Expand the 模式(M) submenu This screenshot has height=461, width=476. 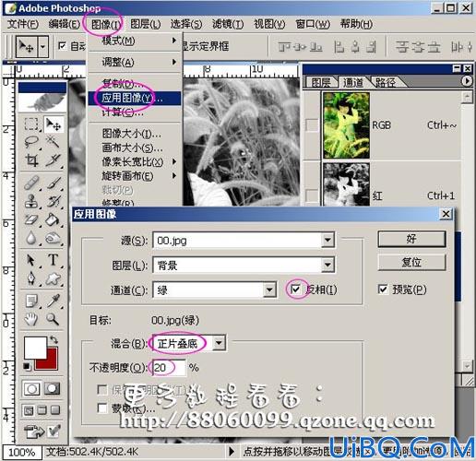click(x=135, y=41)
